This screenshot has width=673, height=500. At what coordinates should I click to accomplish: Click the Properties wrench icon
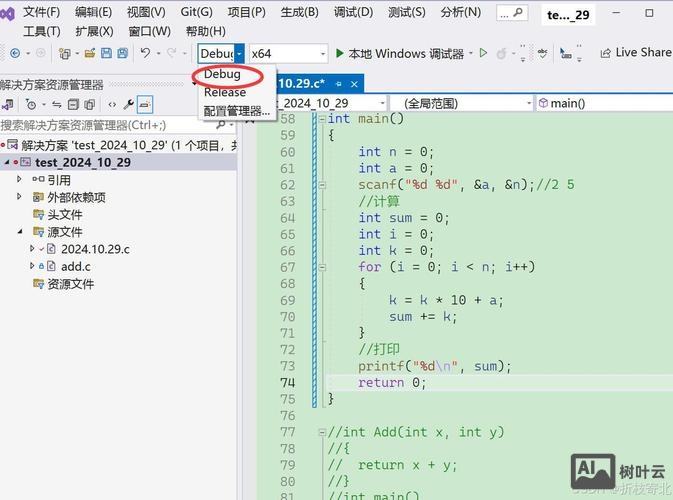tap(128, 104)
